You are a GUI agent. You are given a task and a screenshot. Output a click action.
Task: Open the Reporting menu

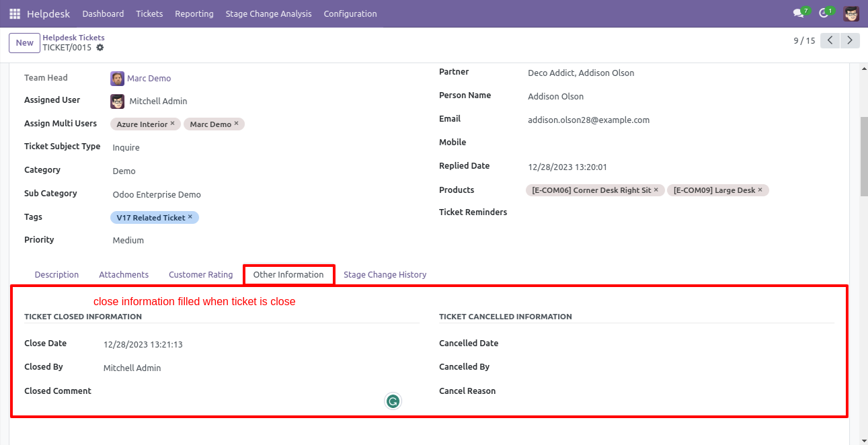[x=194, y=13]
